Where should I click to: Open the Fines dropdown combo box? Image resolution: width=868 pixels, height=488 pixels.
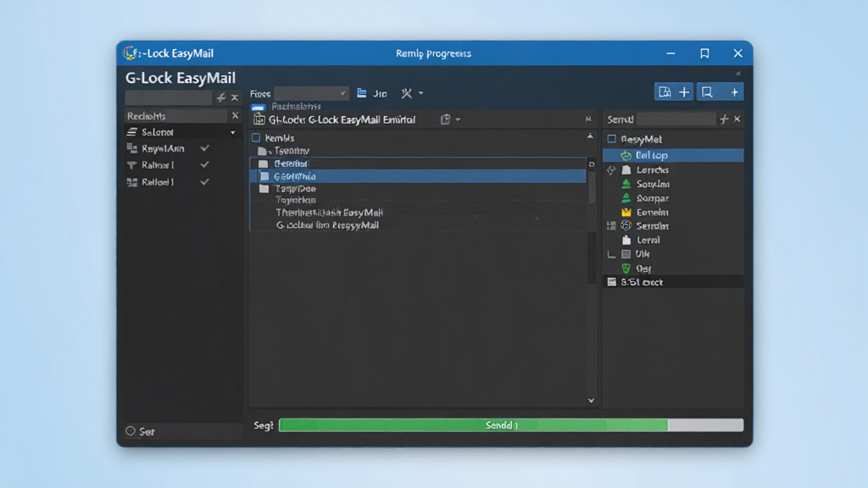pyautogui.click(x=311, y=93)
